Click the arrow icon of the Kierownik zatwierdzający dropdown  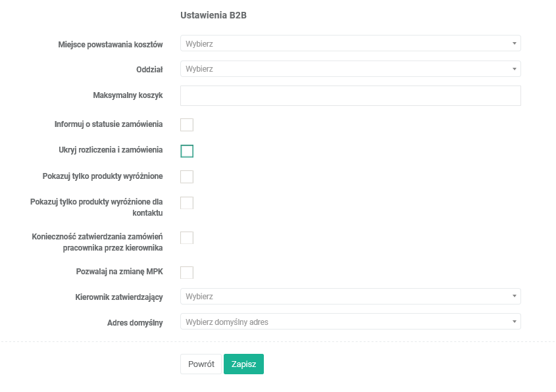click(x=514, y=297)
